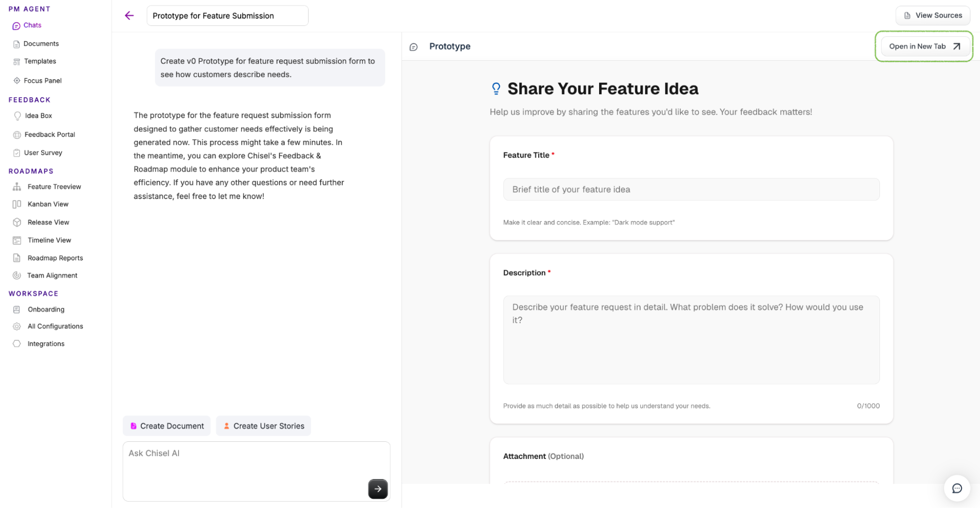The width and height of the screenshot is (980, 508).
Task: Click the View Sources button
Action: [x=932, y=16]
